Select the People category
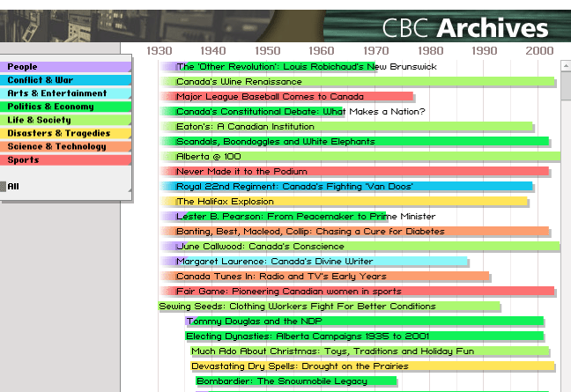 click(x=65, y=67)
